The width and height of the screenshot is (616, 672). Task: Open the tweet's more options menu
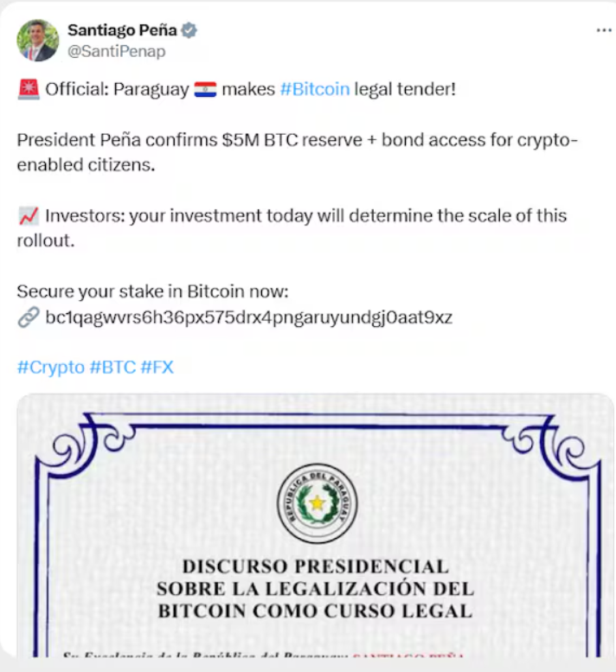[603, 30]
